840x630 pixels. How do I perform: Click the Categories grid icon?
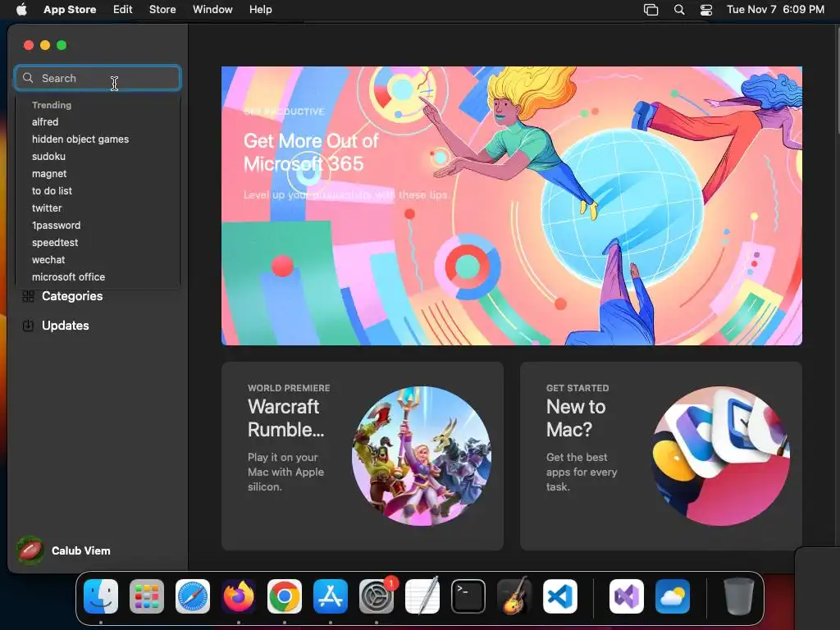coord(29,296)
